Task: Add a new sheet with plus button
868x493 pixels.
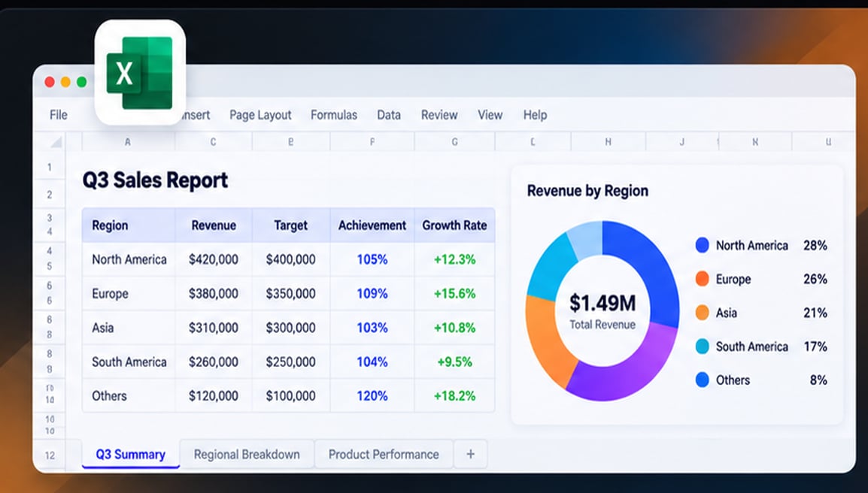Action: [471, 454]
